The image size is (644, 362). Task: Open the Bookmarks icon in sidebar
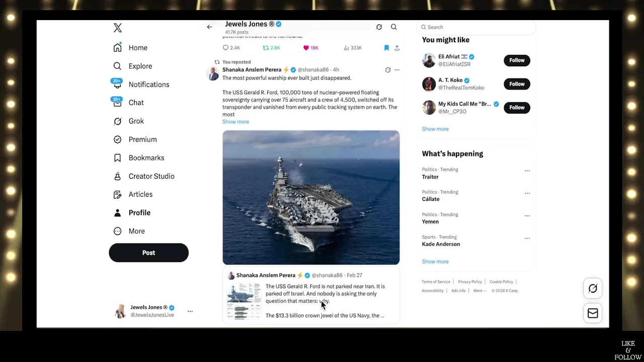pyautogui.click(x=117, y=158)
